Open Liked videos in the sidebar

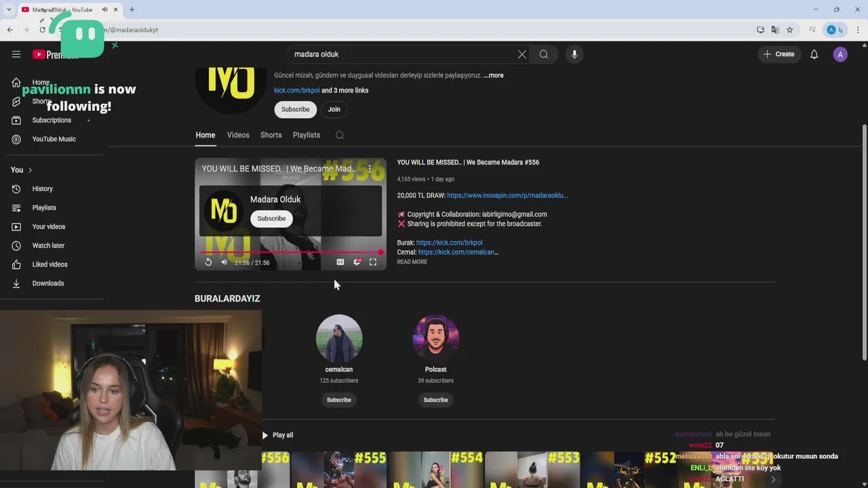(x=50, y=264)
